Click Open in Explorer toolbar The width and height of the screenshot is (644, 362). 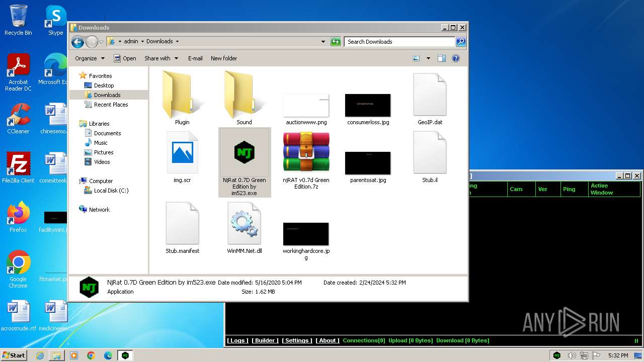[125, 58]
